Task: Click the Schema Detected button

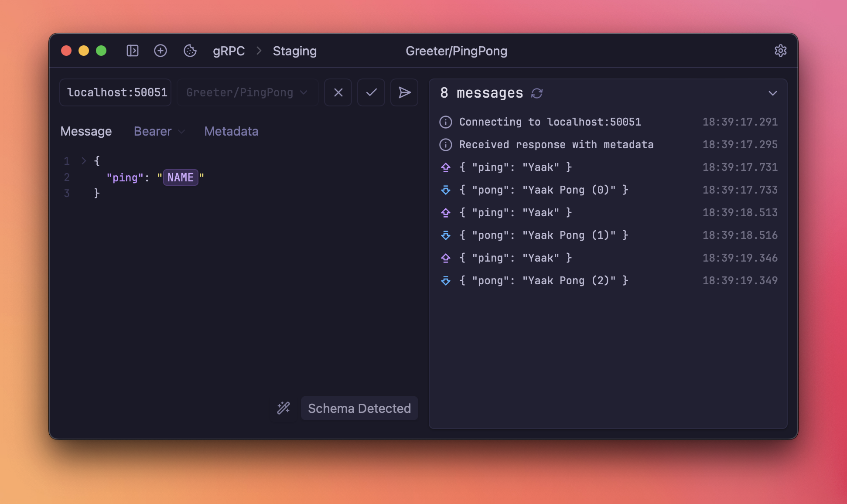Action: 359,408
